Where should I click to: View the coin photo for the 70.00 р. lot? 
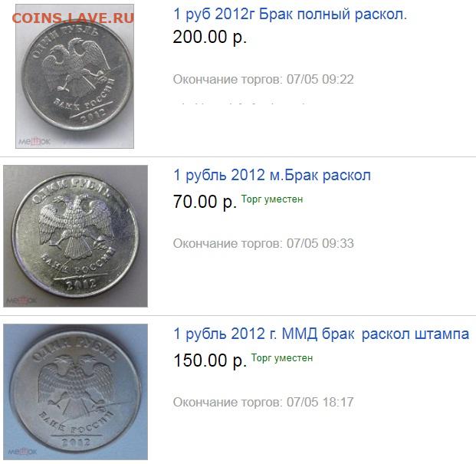76,236
